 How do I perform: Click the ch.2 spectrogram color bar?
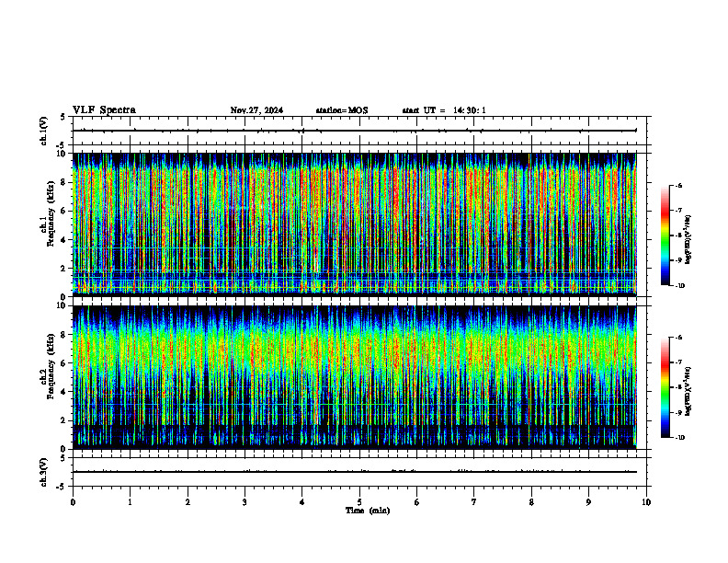(665, 387)
